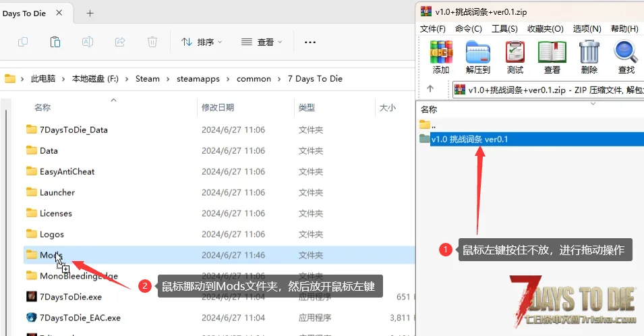Sort by 类型 column in Explorer
The height and width of the screenshot is (336, 644).
point(306,108)
